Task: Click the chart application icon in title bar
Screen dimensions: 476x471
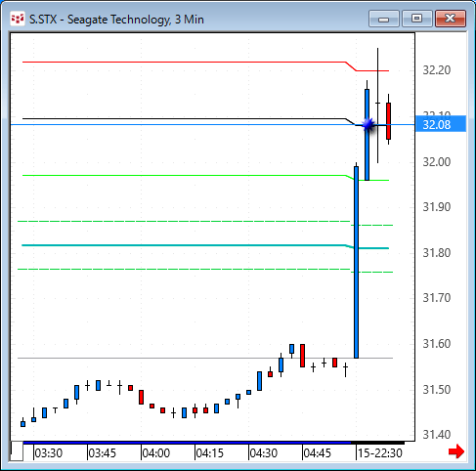Action: [x=18, y=19]
